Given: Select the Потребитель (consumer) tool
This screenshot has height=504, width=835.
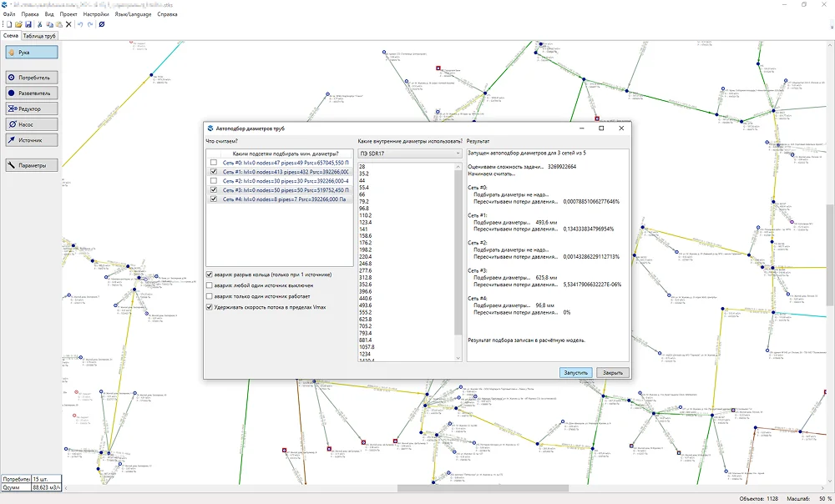Looking at the screenshot, I should pos(32,78).
